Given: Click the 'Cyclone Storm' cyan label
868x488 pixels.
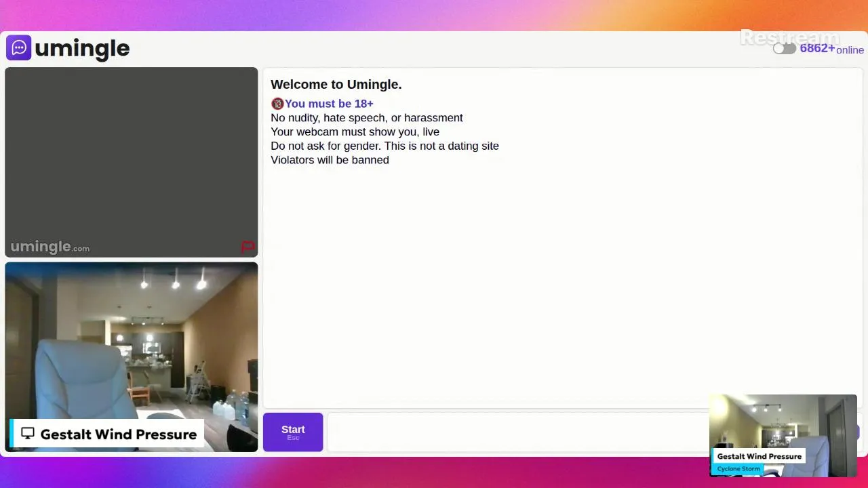Looking at the screenshot, I should 738,469.
